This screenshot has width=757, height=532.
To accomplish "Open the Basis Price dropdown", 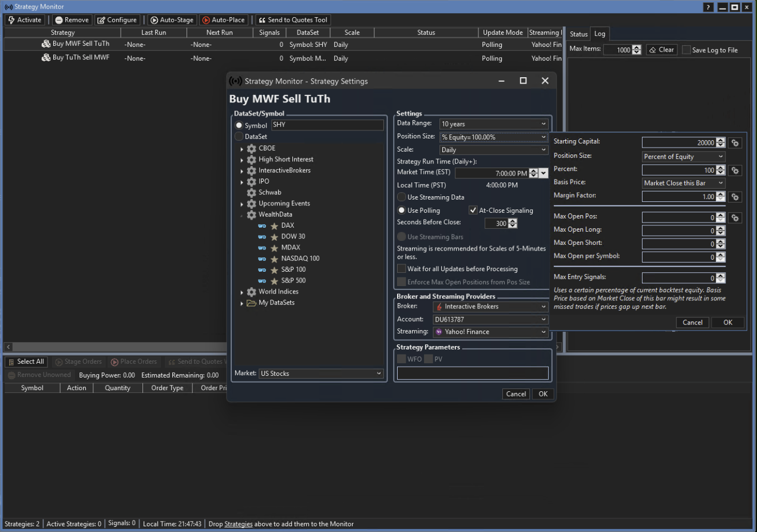I will 683,183.
